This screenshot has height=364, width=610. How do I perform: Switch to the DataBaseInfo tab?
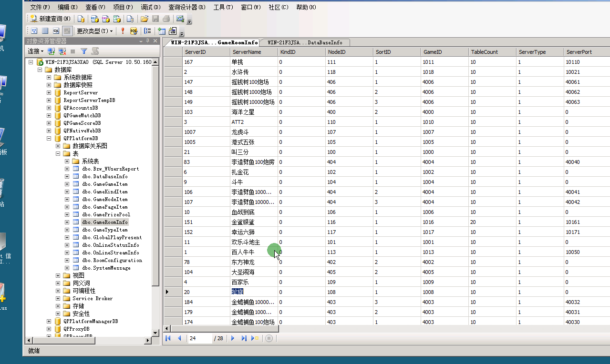pyautogui.click(x=304, y=42)
